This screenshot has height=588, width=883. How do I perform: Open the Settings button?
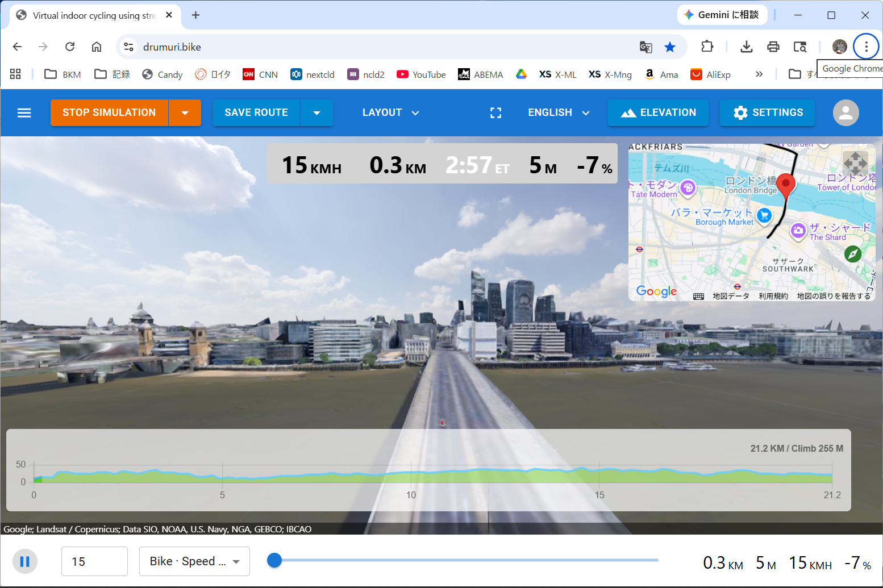[x=767, y=112]
